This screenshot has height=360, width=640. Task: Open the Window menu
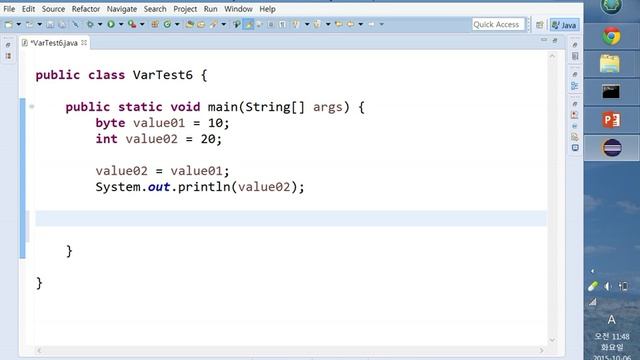(x=238, y=9)
